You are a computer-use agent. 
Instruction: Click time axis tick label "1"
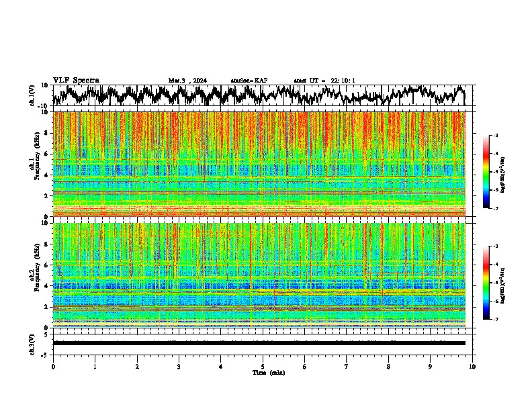click(95, 367)
